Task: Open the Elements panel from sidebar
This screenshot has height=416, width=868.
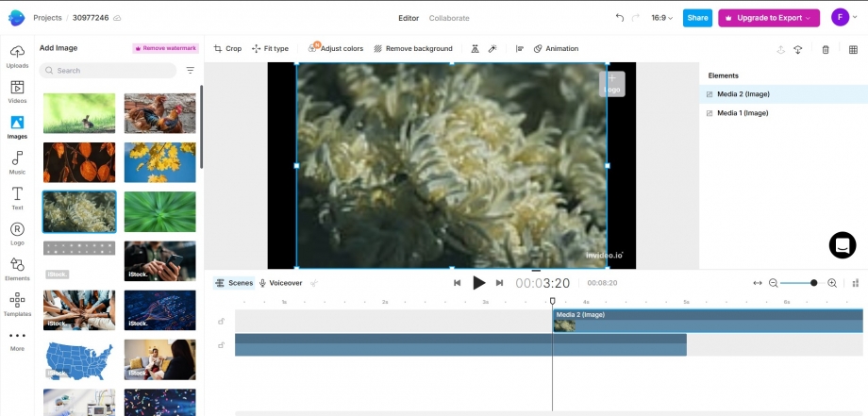Action: [17, 269]
